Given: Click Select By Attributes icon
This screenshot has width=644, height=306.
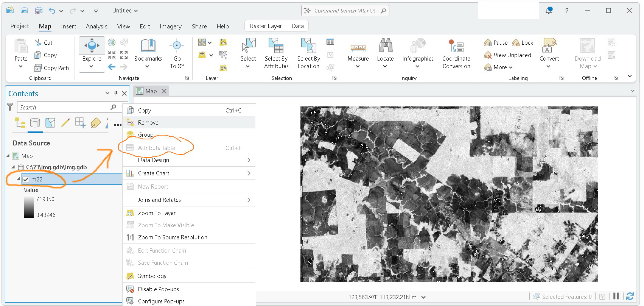Looking at the screenshot, I should click(x=276, y=46).
